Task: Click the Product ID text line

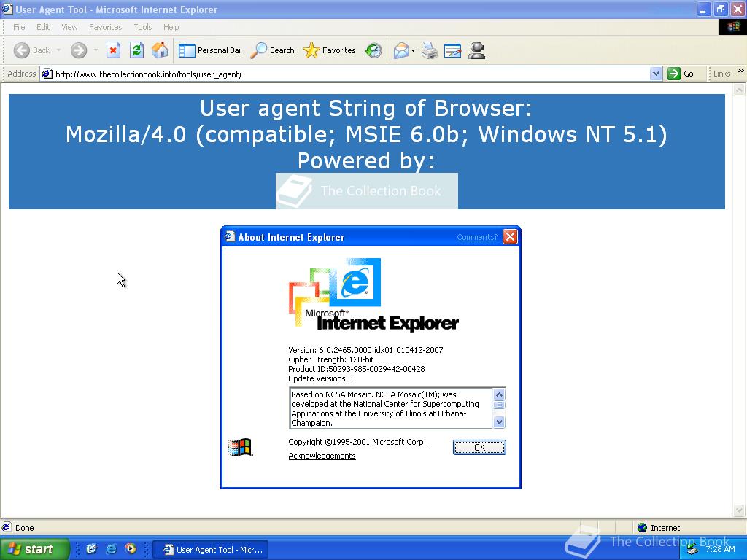Action: click(356, 369)
